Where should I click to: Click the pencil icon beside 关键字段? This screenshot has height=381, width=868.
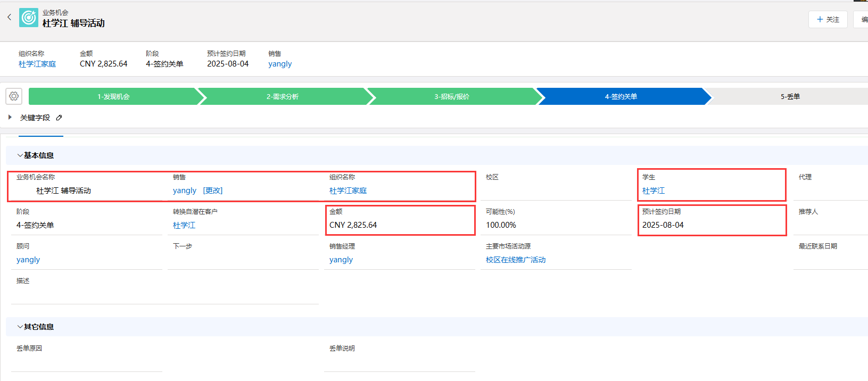[x=59, y=118]
